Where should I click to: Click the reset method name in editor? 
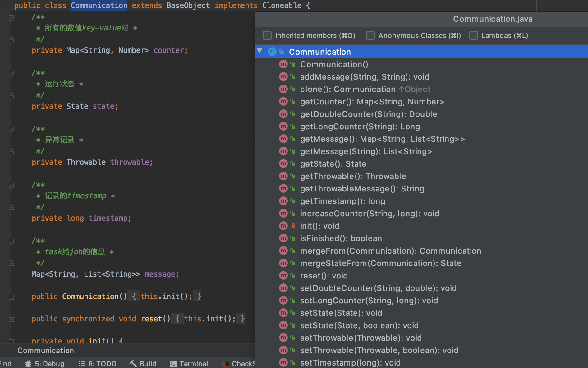[x=152, y=319]
